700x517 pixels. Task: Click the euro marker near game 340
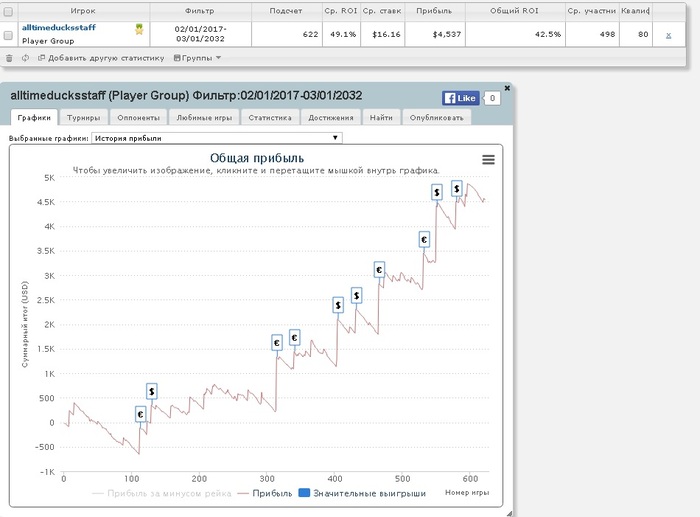pos(294,338)
